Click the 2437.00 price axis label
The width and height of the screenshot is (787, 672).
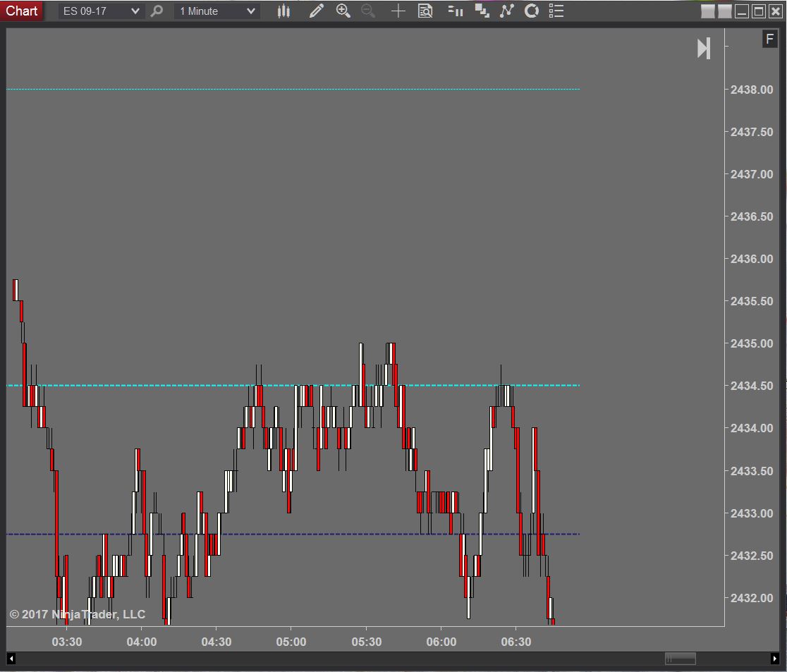tap(751, 174)
